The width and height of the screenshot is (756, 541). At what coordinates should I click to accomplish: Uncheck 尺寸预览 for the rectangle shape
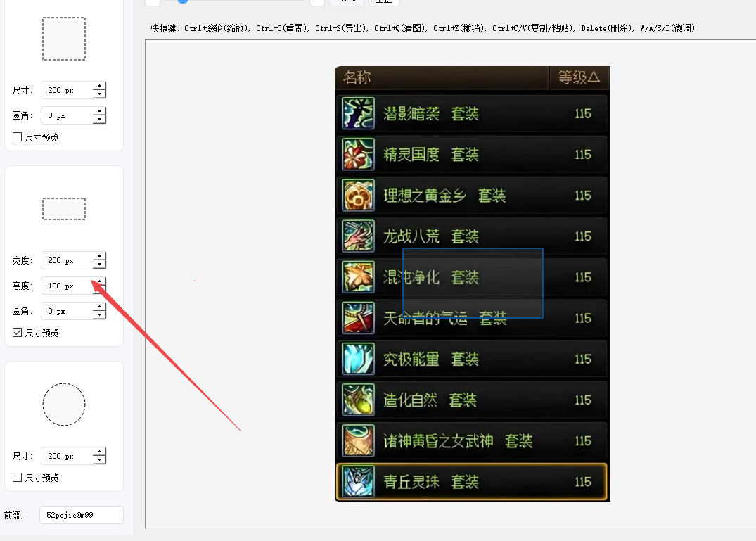[18, 332]
